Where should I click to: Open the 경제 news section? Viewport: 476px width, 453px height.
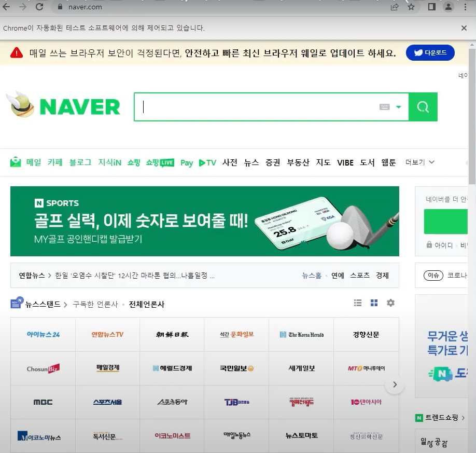[x=382, y=276]
